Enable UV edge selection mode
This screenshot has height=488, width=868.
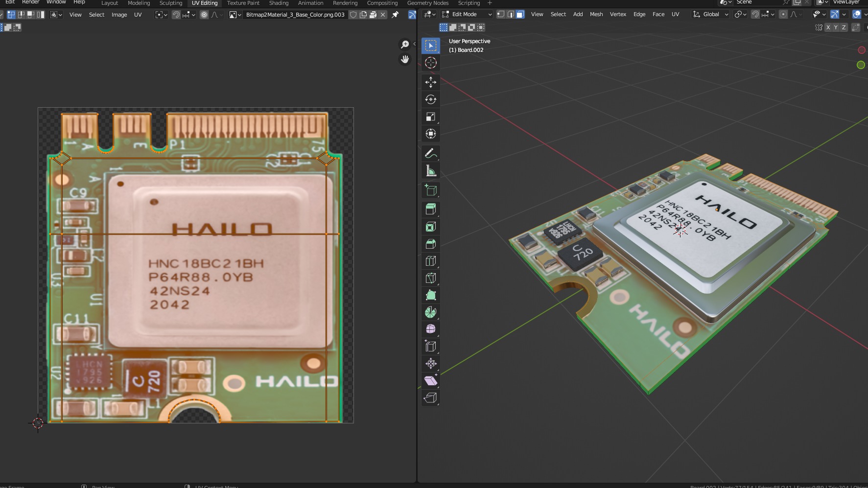pos(21,15)
